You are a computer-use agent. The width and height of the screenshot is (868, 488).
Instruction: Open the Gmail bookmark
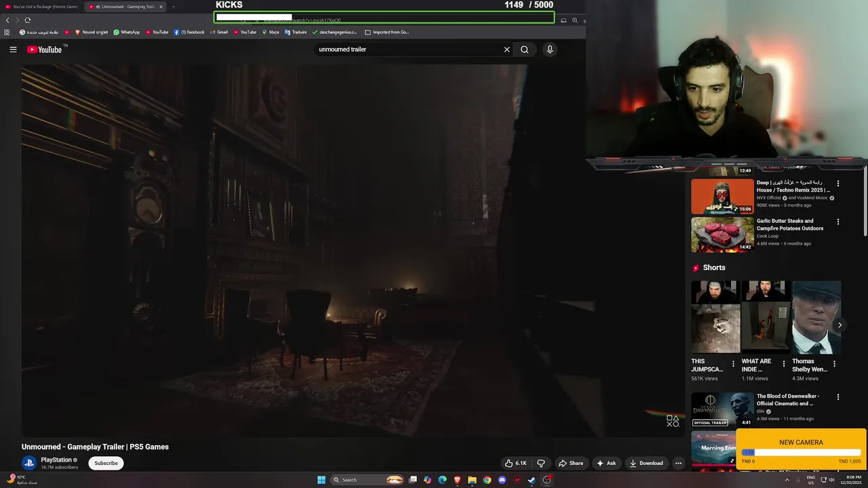pos(218,32)
